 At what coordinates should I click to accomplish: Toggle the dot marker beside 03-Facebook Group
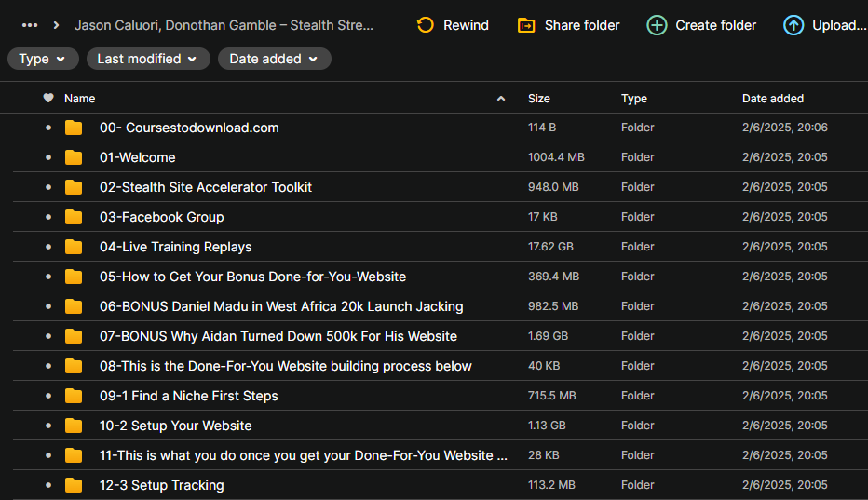tap(48, 217)
